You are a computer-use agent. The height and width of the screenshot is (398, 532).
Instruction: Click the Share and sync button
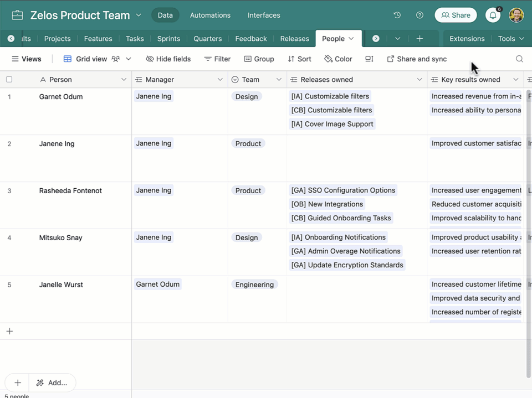coord(417,59)
